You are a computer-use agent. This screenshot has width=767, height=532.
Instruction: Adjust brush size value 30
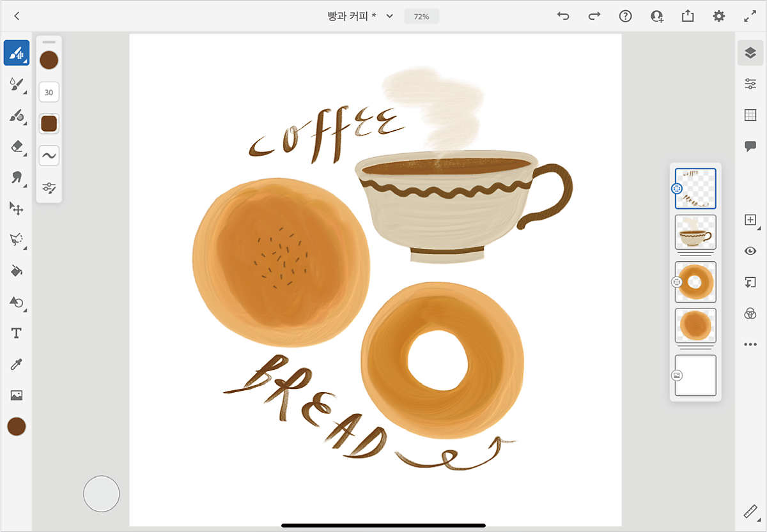point(49,92)
